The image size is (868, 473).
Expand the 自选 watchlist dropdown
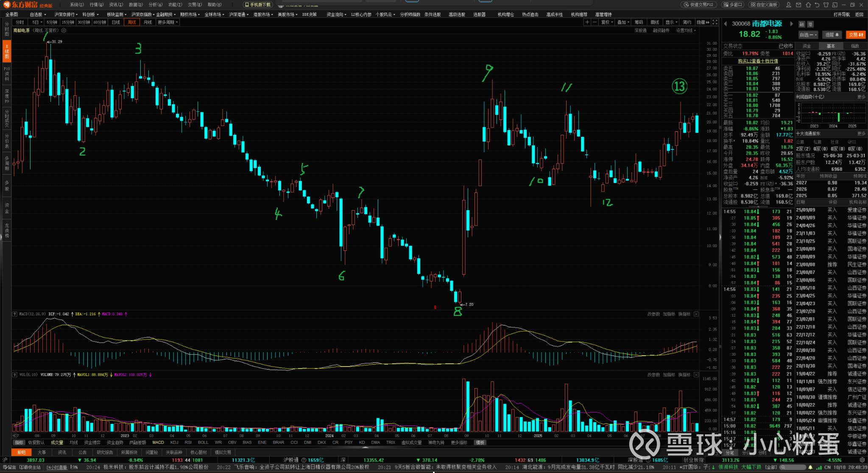(x=808, y=35)
